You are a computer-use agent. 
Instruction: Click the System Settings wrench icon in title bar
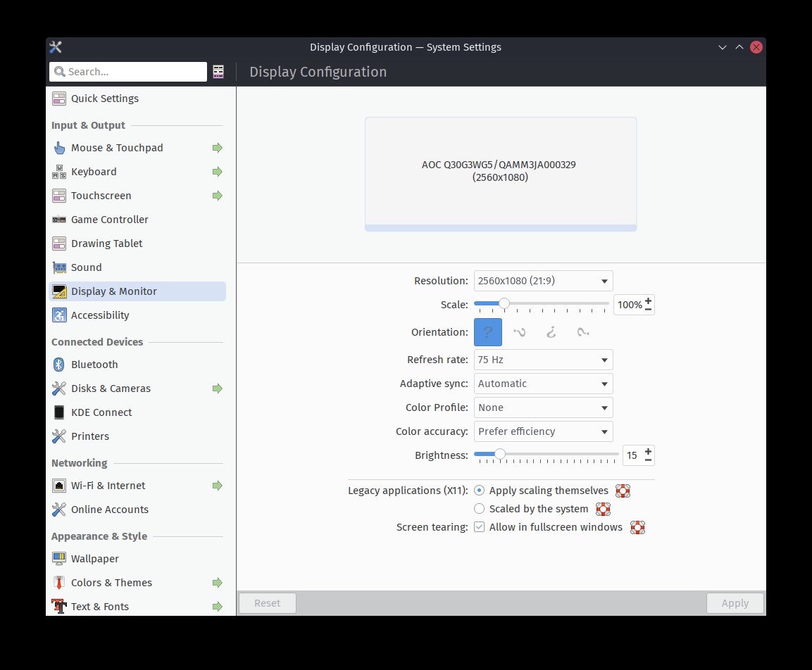tap(56, 47)
